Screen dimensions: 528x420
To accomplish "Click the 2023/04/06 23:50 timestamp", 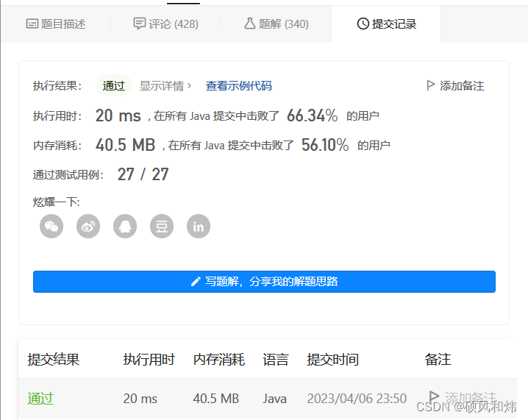I will click(x=357, y=399).
